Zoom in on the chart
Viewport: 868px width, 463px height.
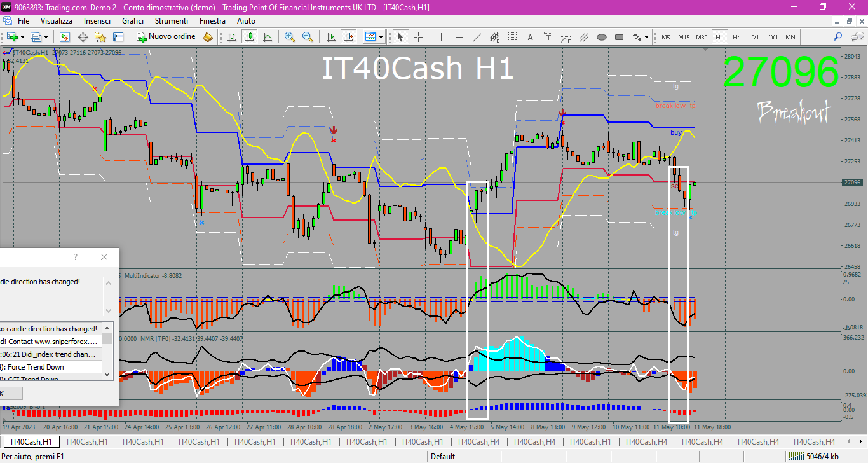point(290,37)
